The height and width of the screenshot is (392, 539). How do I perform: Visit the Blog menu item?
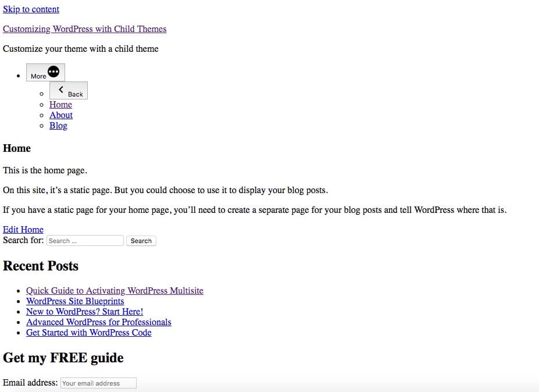(58, 126)
